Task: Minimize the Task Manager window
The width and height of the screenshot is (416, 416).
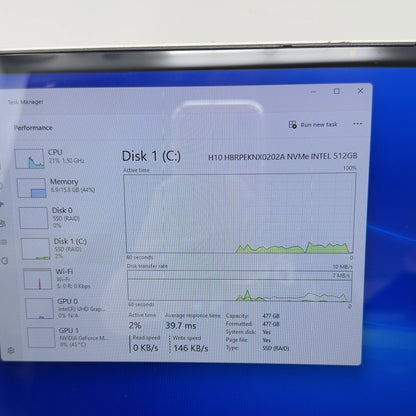Action: tap(313, 92)
